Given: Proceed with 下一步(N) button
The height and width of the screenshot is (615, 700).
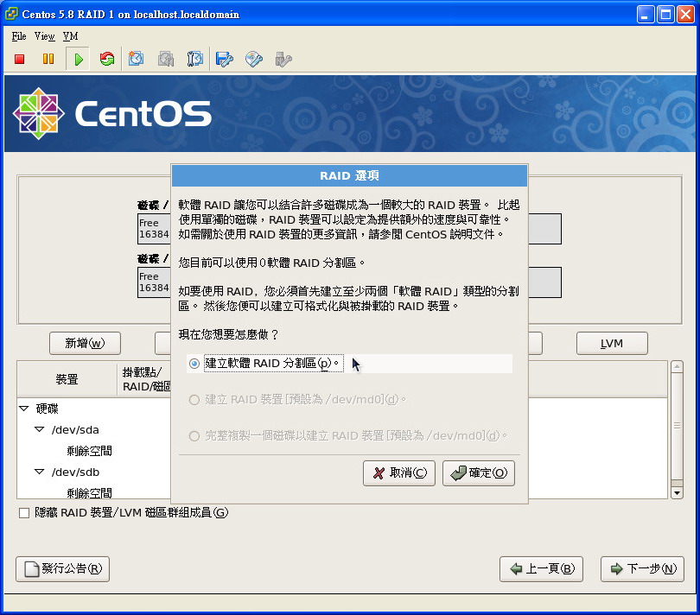Looking at the screenshot, I should [x=642, y=569].
